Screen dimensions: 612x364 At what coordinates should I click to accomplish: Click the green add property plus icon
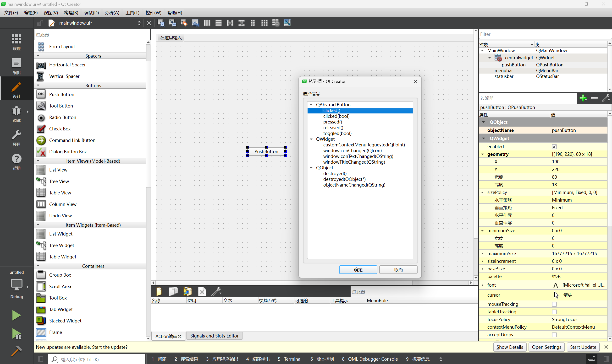[583, 98]
